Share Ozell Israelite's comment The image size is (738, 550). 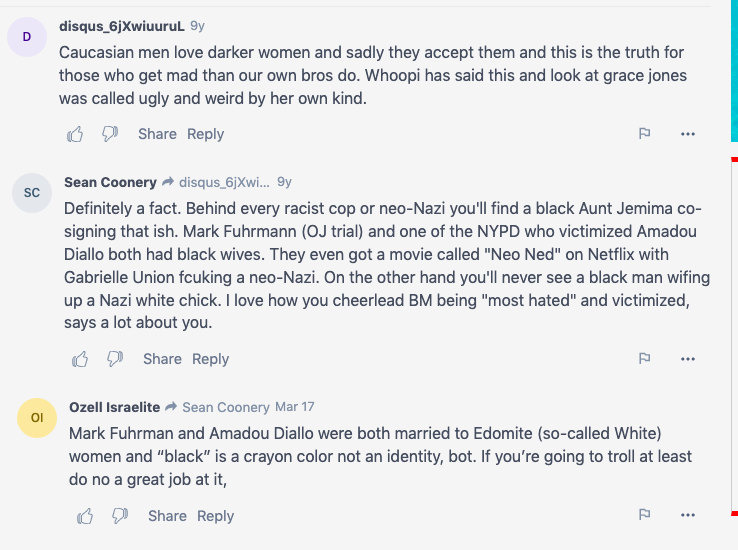[x=167, y=516]
